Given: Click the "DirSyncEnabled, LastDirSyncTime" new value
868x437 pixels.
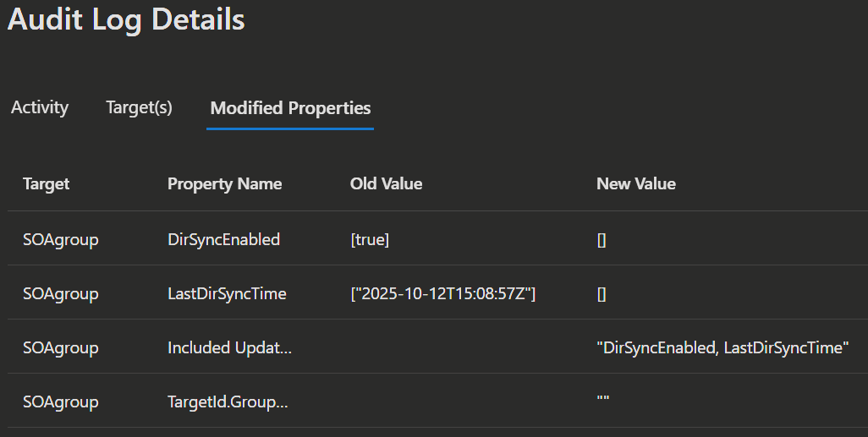Looking at the screenshot, I should [x=722, y=348].
